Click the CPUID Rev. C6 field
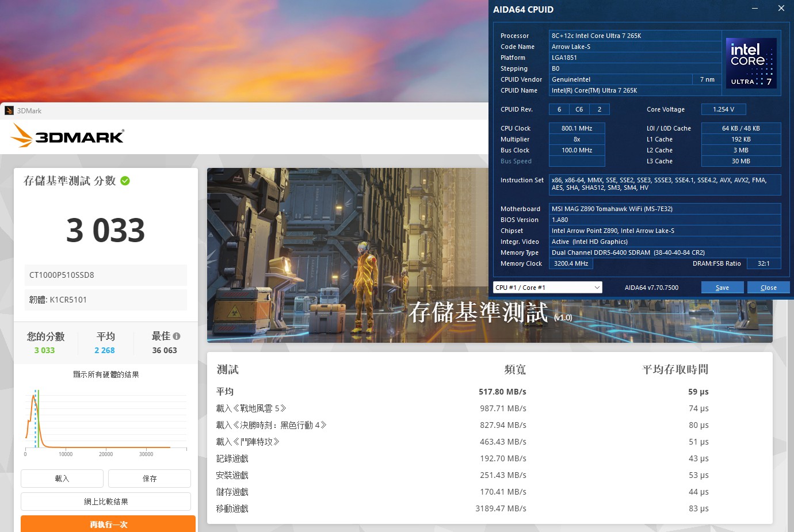Screen dimensions: 794x532 (579, 109)
